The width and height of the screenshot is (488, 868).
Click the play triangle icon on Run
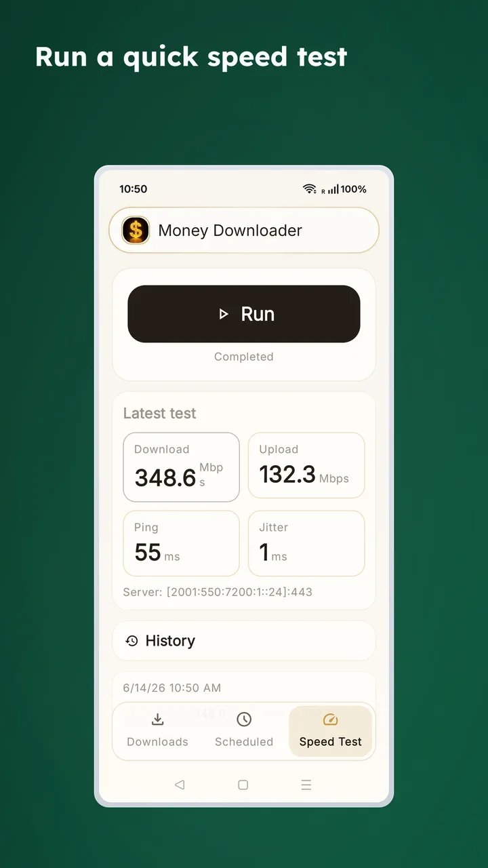tap(223, 314)
